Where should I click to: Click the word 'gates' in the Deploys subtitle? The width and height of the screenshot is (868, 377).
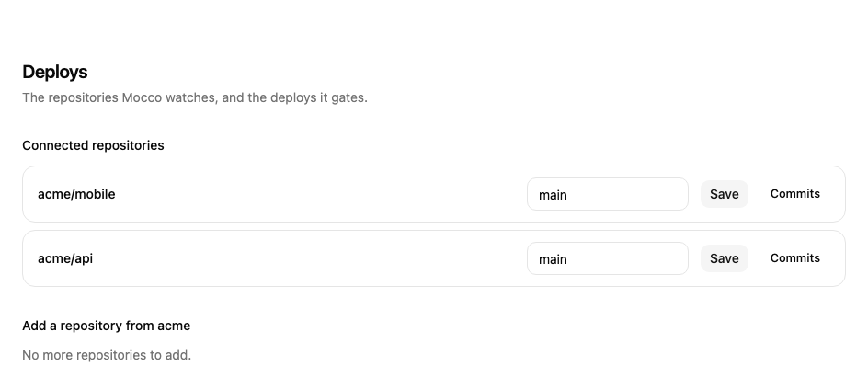click(x=348, y=98)
